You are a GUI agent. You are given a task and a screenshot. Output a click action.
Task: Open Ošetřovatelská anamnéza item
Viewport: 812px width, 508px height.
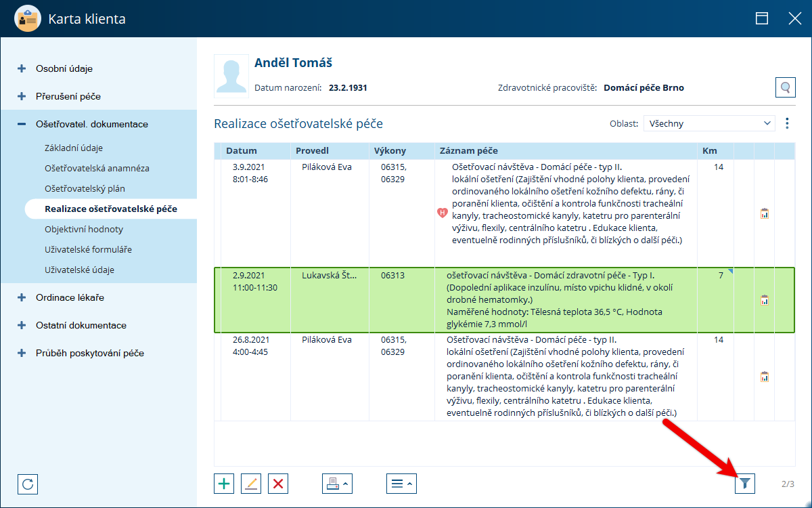[97, 168]
